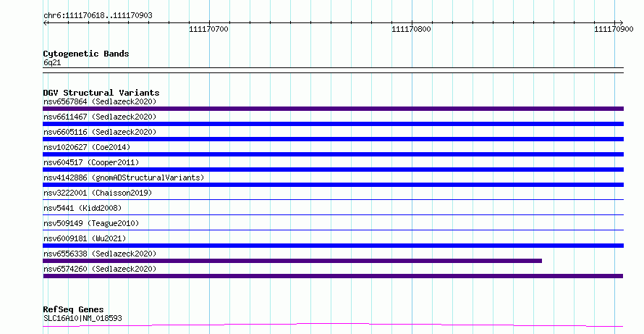Click the 111170700 ruler tick label
Viewport: 644px width, 334px height.
coord(208,29)
